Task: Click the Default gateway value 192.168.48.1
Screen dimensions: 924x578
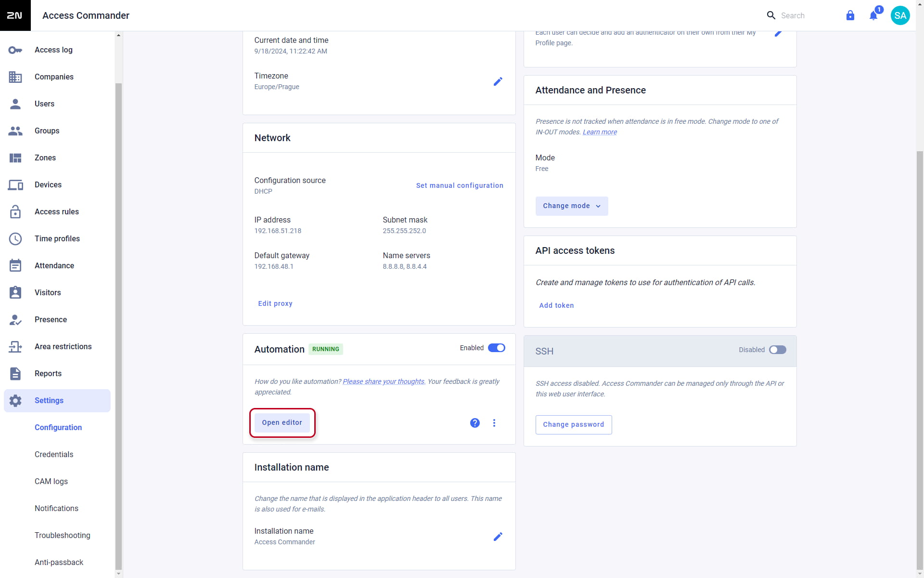Action: (274, 267)
